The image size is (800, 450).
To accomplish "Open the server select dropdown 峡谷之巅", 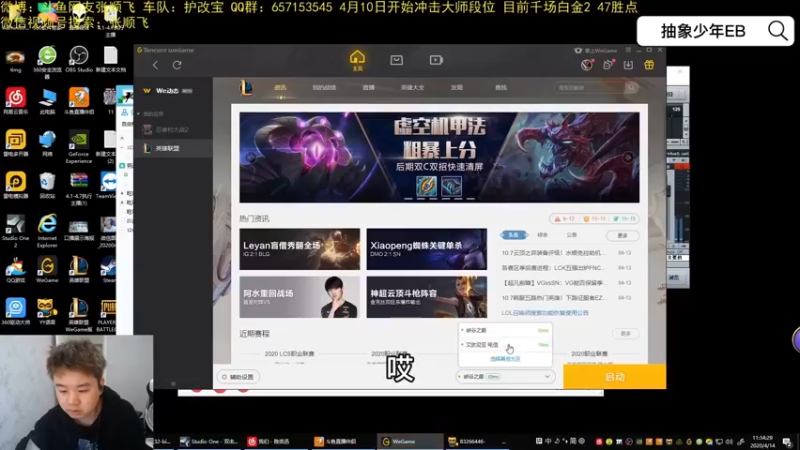I will coord(505,377).
